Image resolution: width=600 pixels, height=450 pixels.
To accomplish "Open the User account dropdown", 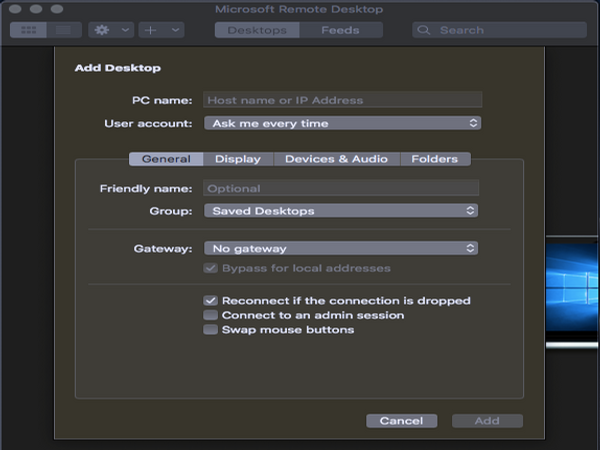I will click(342, 123).
